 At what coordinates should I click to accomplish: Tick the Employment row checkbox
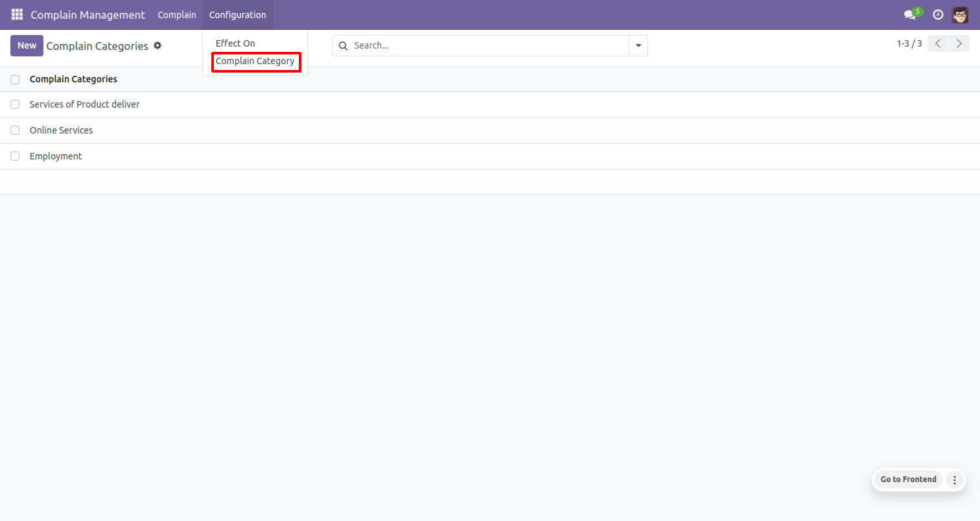click(x=15, y=156)
